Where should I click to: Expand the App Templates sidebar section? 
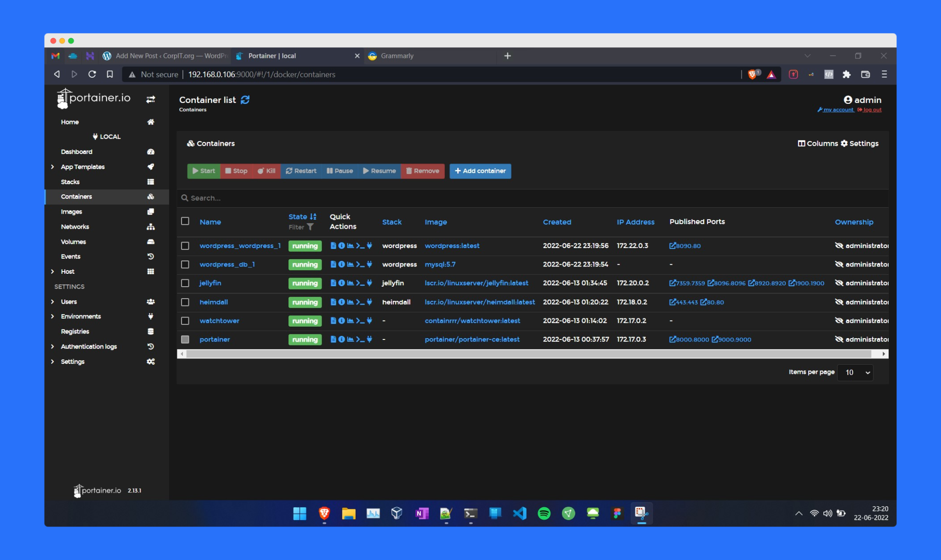click(x=83, y=166)
